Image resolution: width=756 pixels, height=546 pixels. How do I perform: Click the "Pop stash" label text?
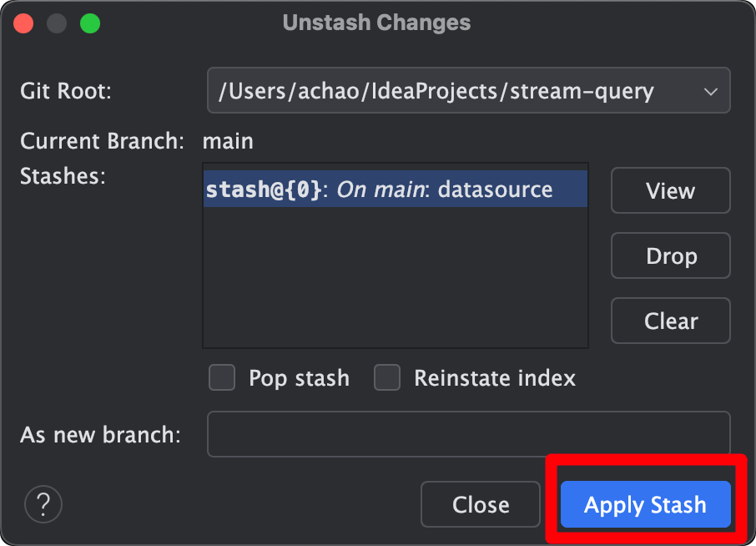pyautogui.click(x=299, y=378)
